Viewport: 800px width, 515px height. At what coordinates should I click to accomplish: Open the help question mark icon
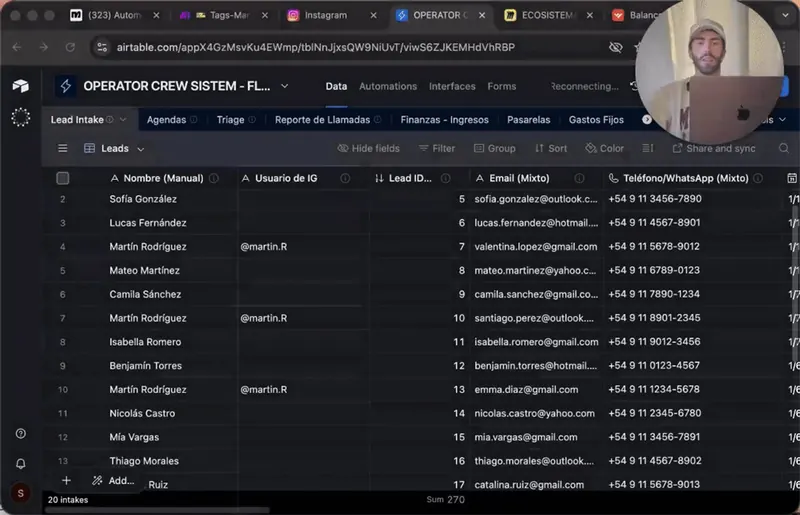point(20,433)
